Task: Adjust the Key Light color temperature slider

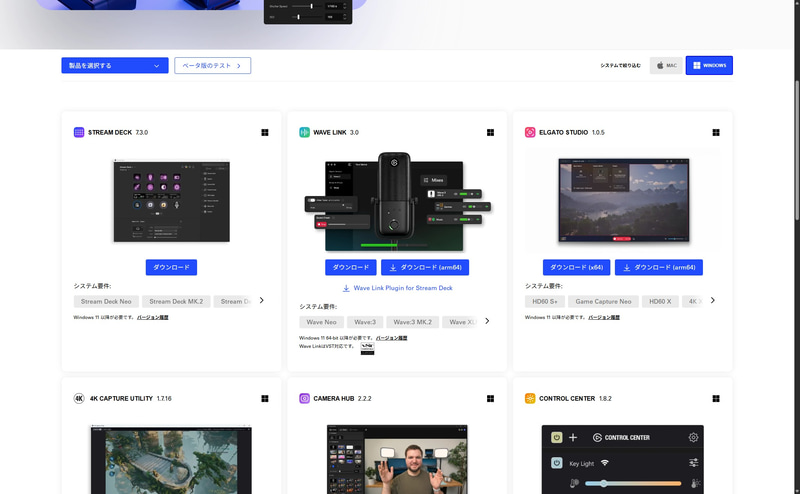Action: point(633,483)
